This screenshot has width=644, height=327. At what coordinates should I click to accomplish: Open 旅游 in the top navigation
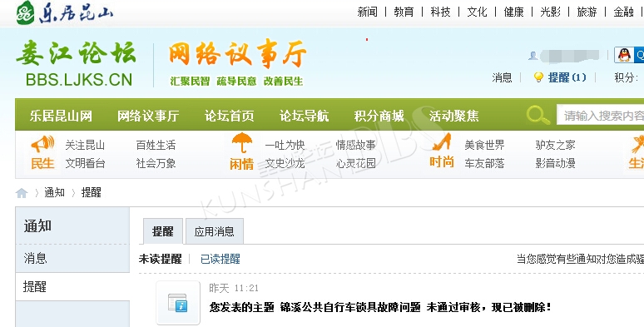pos(587,12)
